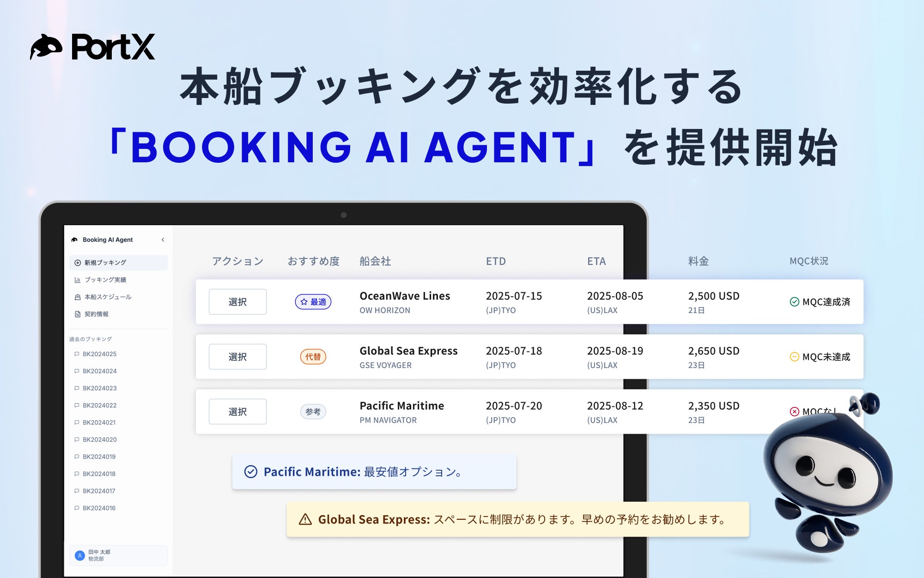Click the bar chart icon beside ブッキング実績
The height and width of the screenshot is (578, 924).
tap(78, 280)
